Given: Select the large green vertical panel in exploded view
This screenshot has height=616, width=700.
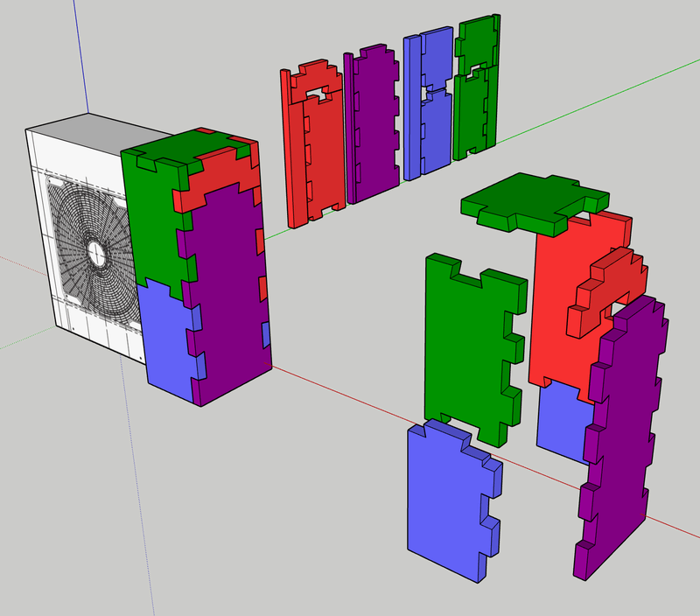Looking at the screenshot, I should click(x=469, y=348).
